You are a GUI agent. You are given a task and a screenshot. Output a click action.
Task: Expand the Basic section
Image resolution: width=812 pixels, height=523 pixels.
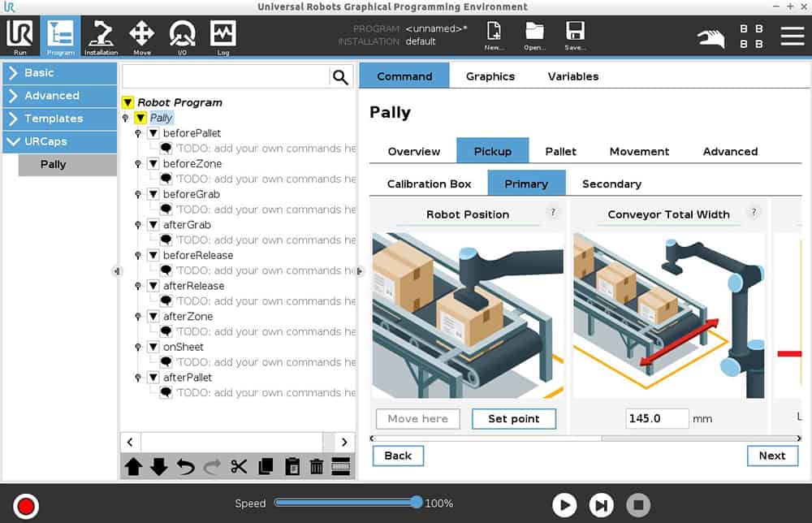coord(60,73)
